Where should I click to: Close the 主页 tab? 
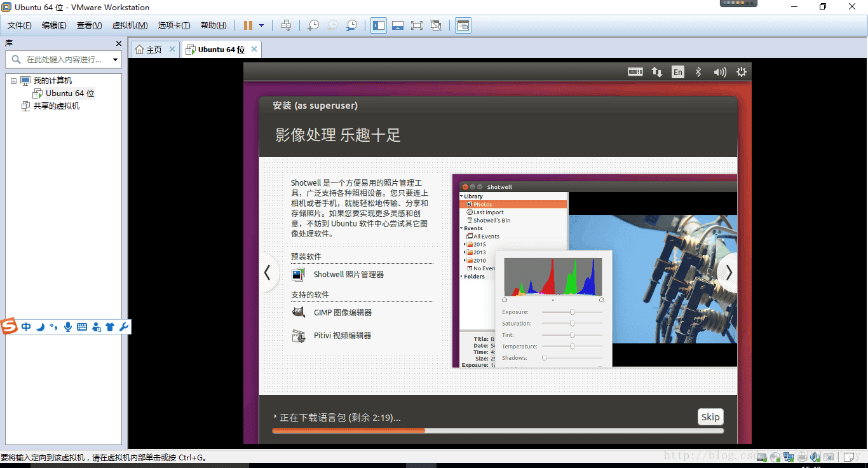(172, 49)
